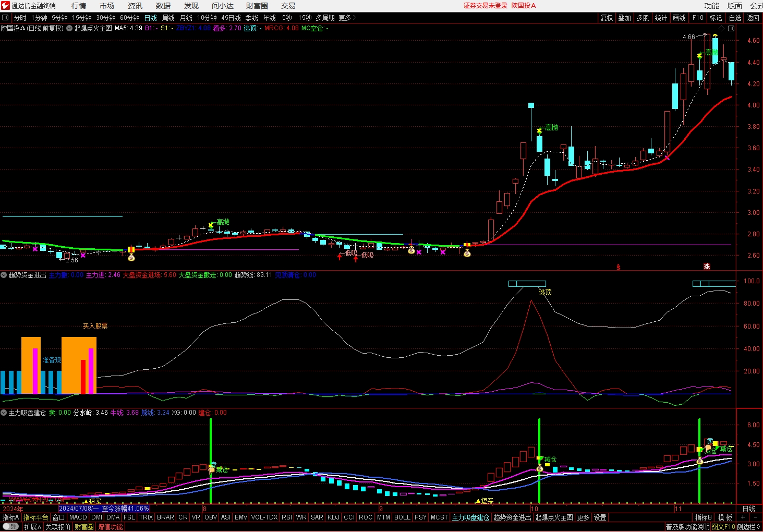Open dropdown arrow beside 趋势资金进出 indicator
Screen dimensions: 763x532
pos(4,275)
